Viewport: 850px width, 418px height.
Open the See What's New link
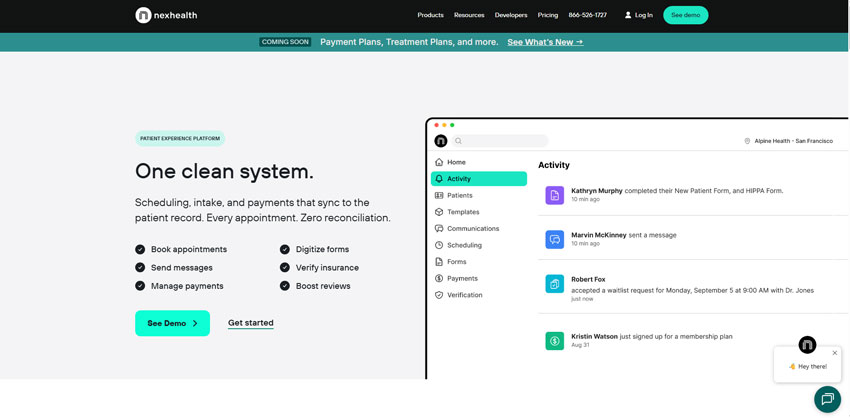(545, 42)
